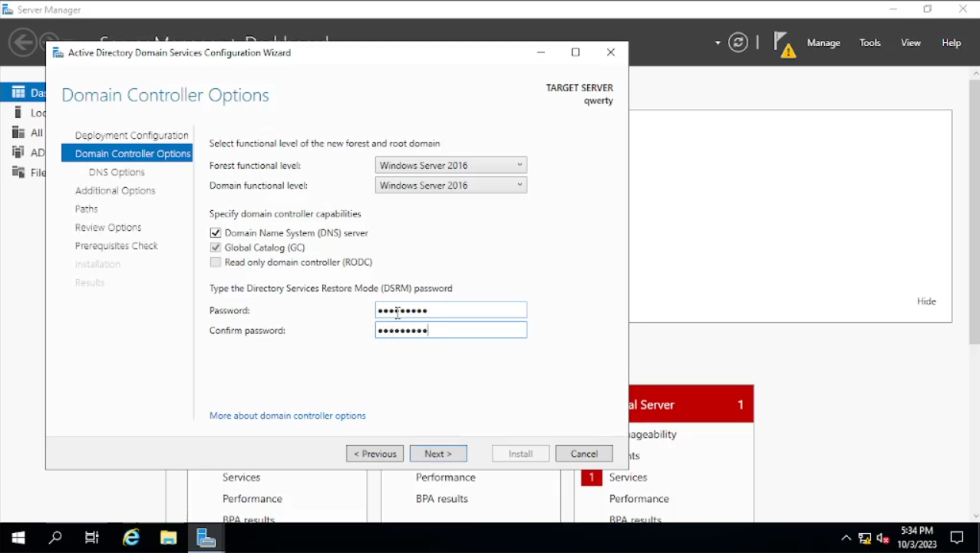The width and height of the screenshot is (980, 553).
Task: Open the notifications flag with warning
Action: [783, 44]
